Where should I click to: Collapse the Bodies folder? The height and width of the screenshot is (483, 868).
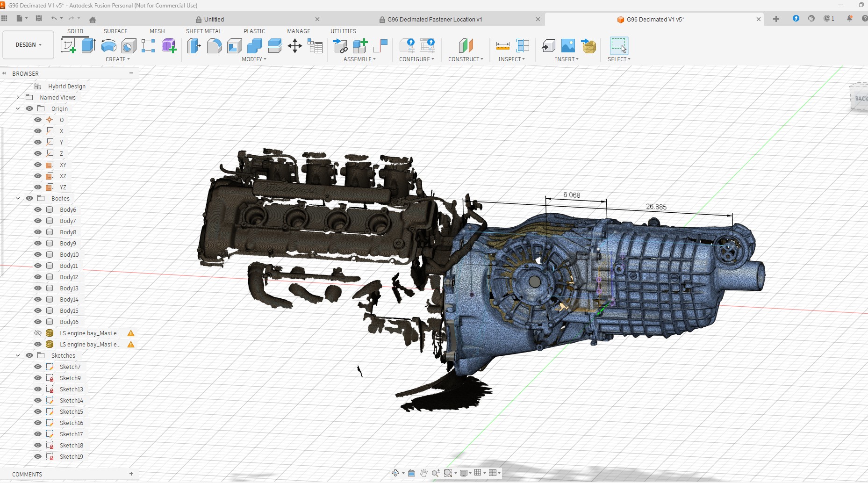[x=18, y=198]
